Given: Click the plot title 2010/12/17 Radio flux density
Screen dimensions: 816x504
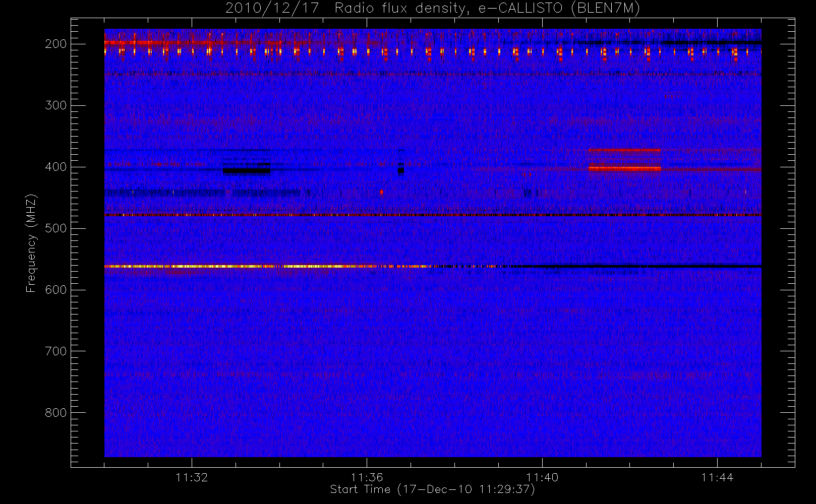Looking at the screenshot, I should click(432, 9).
